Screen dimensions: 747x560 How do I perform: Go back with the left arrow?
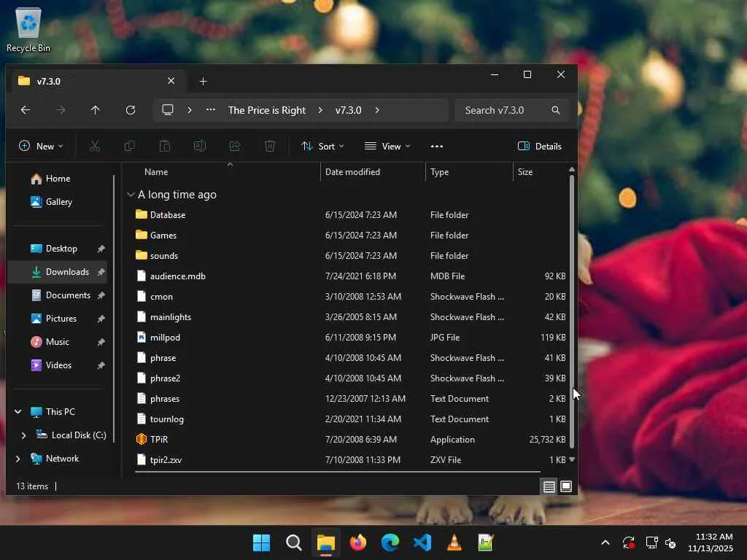pos(26,110)
